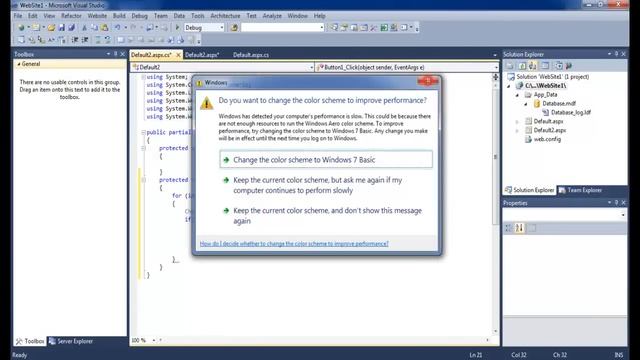This screenshot has width=640, height=360.
Task: Switch to the Default2.aspx* tab
Action: 202,55
